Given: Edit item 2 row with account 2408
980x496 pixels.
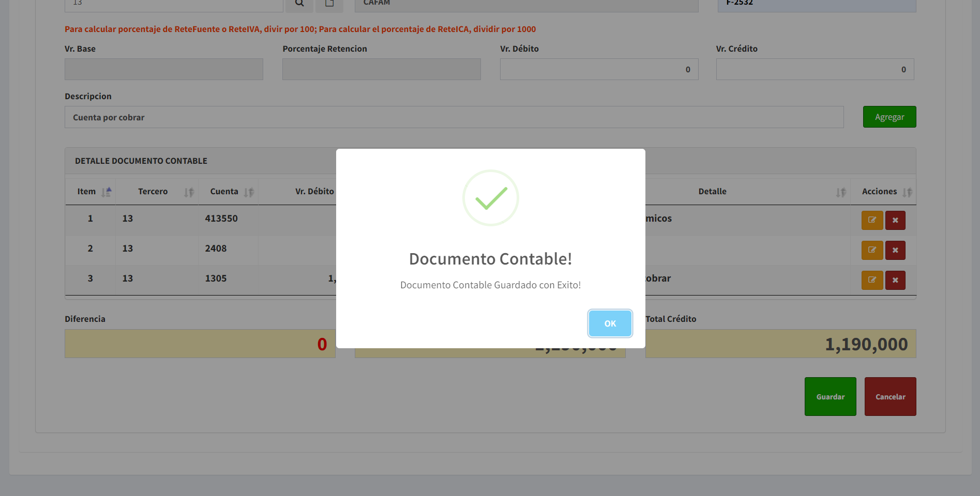Looking at the screenshot, I should pos(872,250).
